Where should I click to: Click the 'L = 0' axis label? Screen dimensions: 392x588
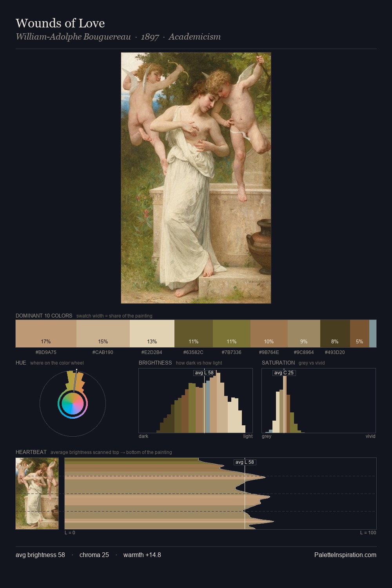click(70, 533)
